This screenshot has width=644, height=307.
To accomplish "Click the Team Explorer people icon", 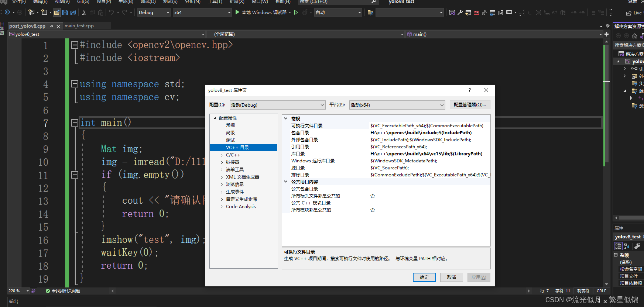I will (484, 13).
